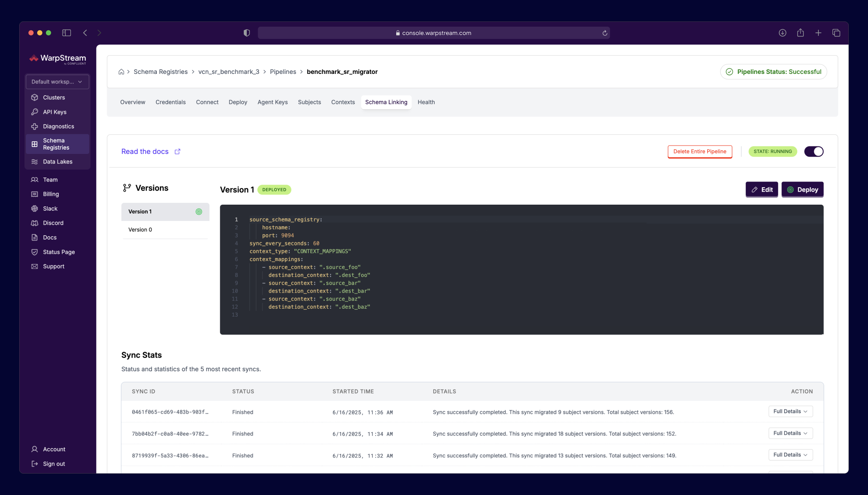Expand the Default workspace dropdown
This screenshot has height=495, width=868.
tap(57, 82)
